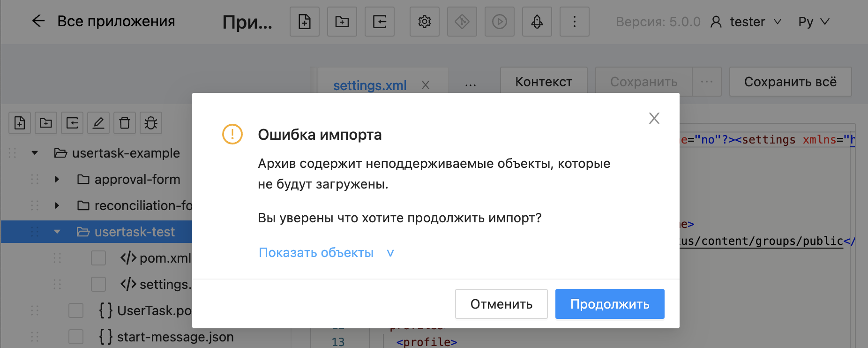
Task: Click the new file icon in top toolbar
Action: click(305, 22)
